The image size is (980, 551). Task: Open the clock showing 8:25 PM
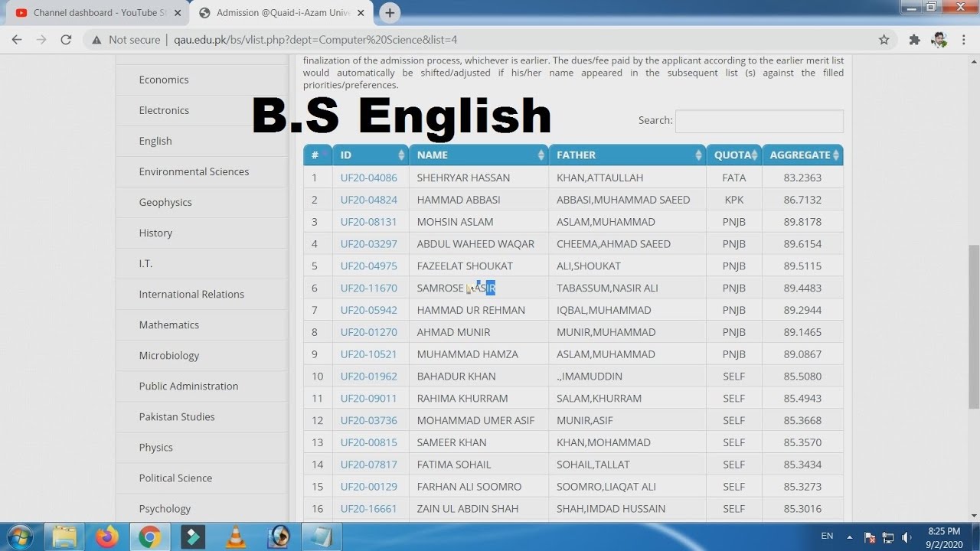tap(944, 537)
